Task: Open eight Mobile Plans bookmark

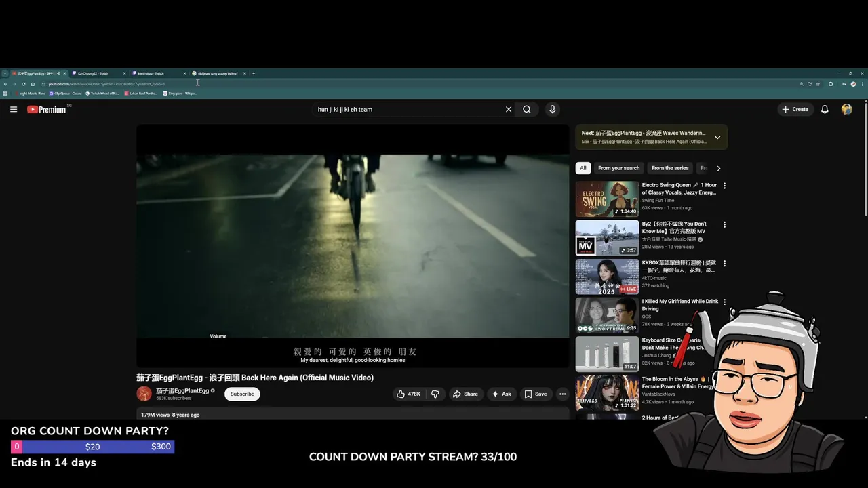Action: (x=30, y=94)
